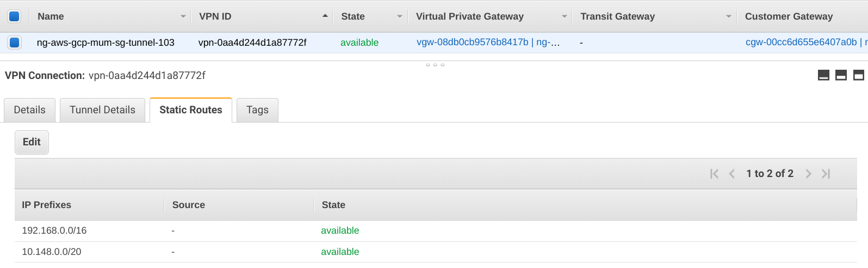Open the Name column dropdown arrow
868x268 pixels.
[183, 17]
